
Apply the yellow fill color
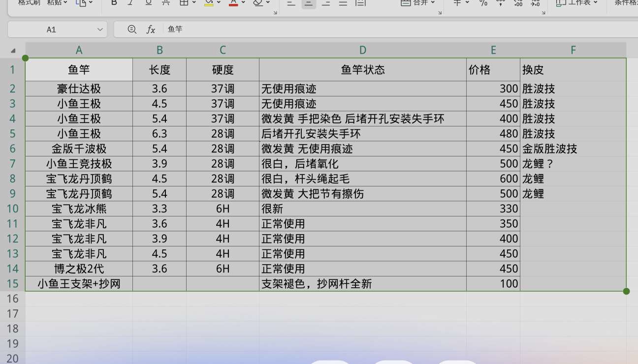coord(208,2)
